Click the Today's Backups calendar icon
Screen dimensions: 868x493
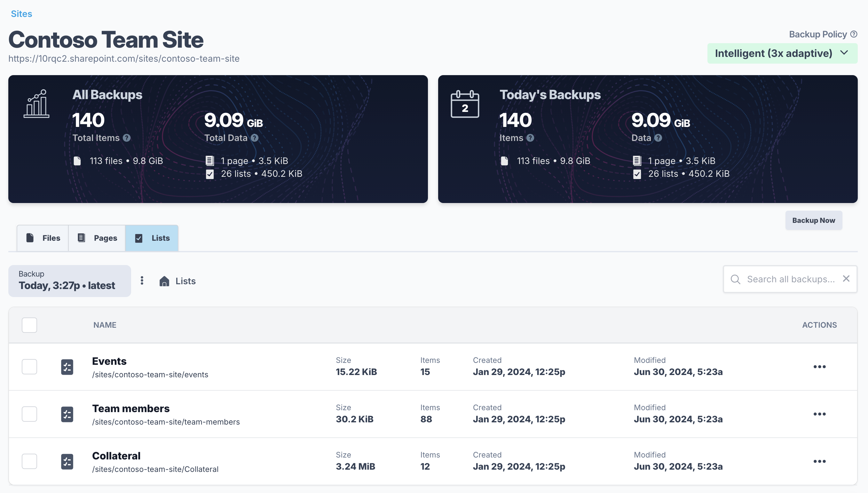pyautogui.click(x=465, y=104)
